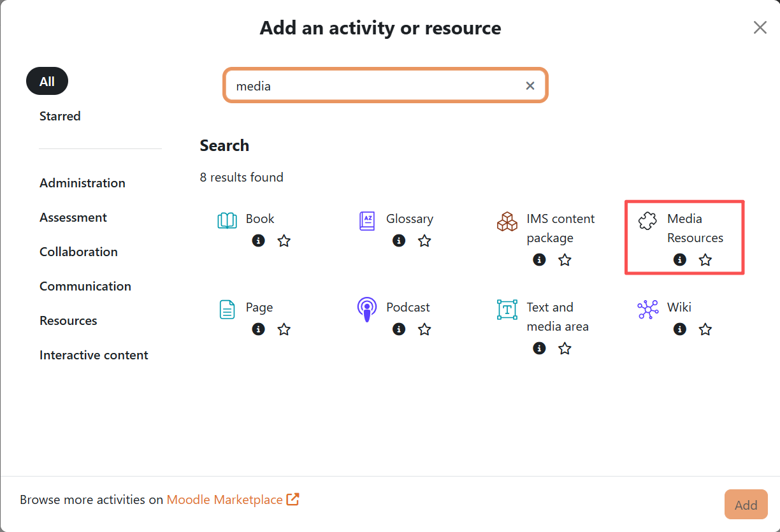Star the Podcast activity
This screenshot has height=532, width=780.
point(424,329)
